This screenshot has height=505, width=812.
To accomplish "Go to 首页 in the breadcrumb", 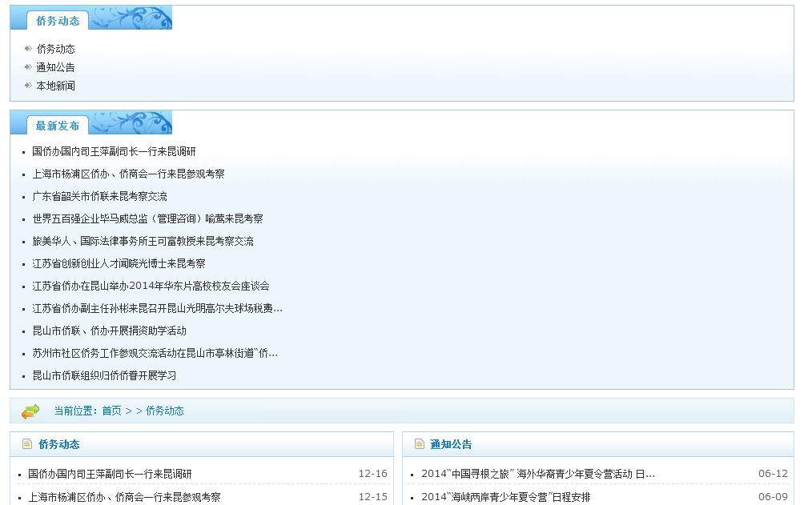I will 111,411.
